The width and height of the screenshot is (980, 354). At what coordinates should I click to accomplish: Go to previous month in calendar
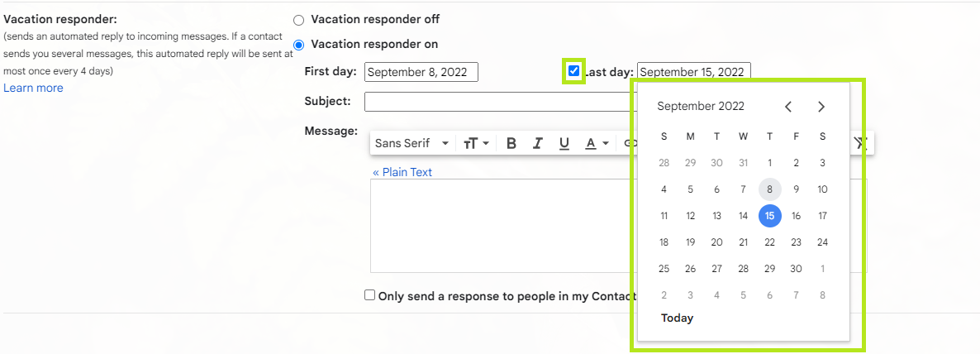pyautogui.click(x=789, y=107)
